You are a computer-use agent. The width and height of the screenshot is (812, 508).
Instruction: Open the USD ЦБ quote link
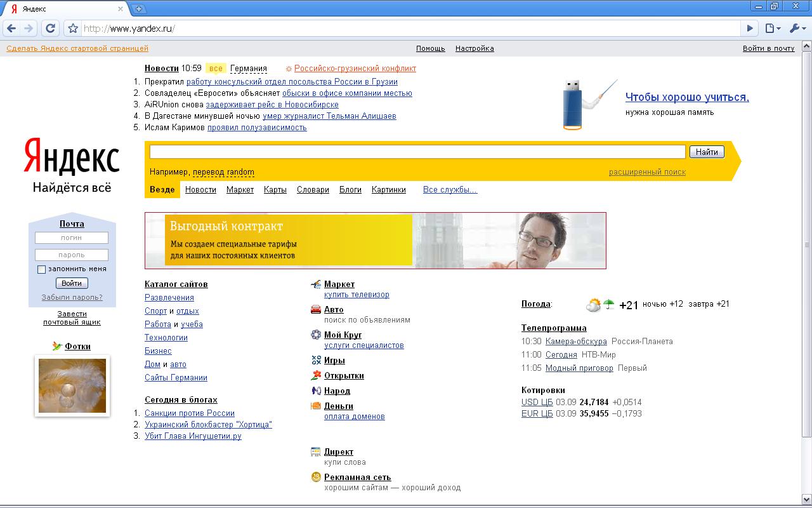pos(537,402)
